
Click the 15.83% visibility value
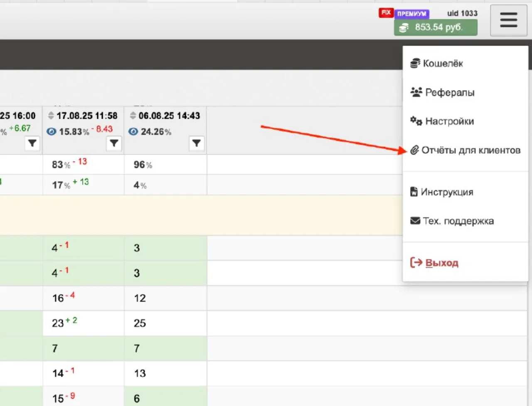(74, 132)
